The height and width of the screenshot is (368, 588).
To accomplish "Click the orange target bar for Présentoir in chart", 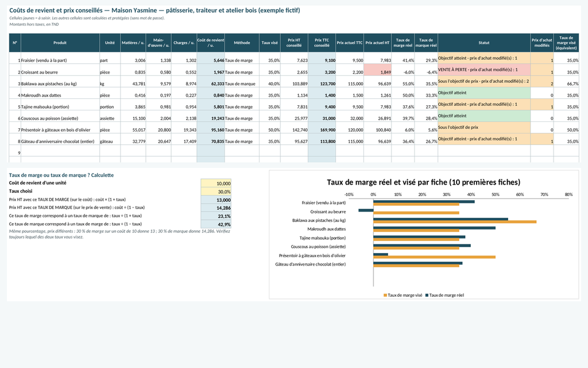I will coord(434,257).
